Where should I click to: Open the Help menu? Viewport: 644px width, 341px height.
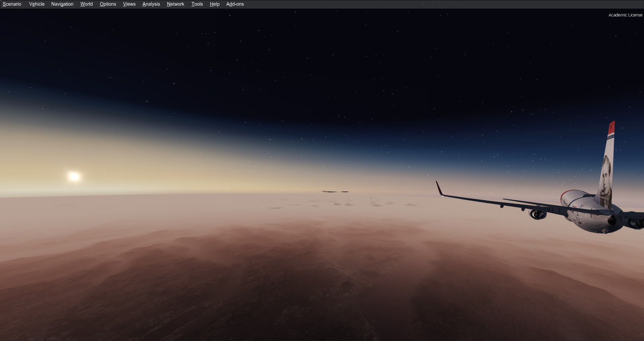214,4
